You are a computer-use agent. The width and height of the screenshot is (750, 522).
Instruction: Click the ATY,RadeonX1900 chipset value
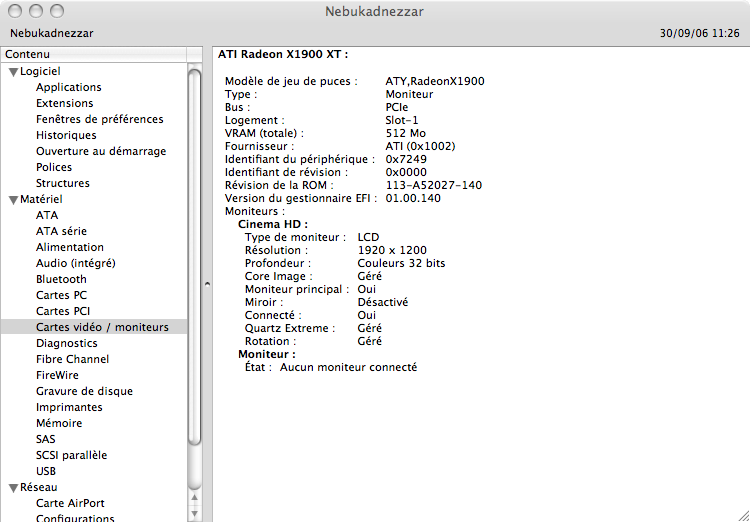(435, 81)
